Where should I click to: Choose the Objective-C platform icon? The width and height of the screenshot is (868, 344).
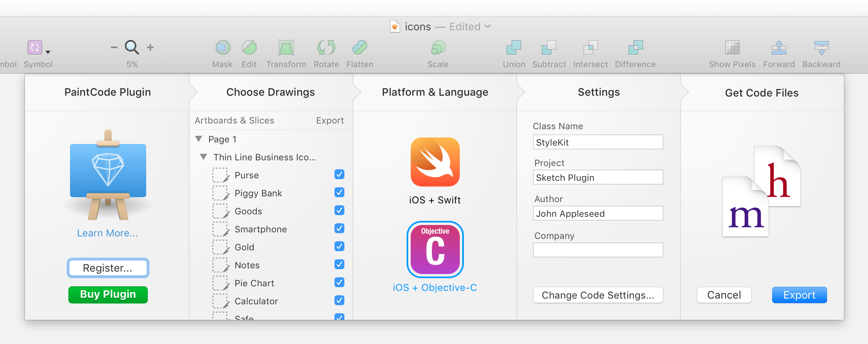pos(435,250)
